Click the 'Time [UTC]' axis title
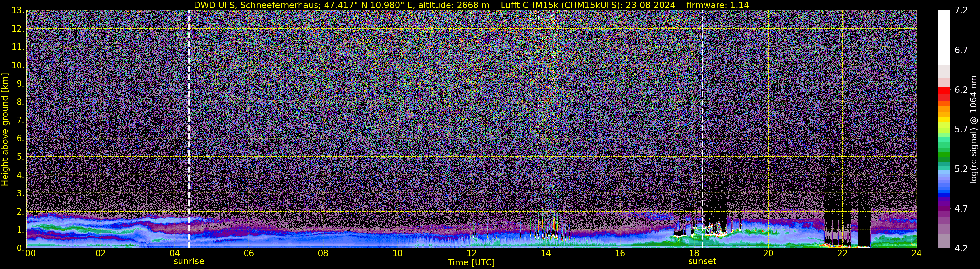The image size is (980, 269). (471, 262)
